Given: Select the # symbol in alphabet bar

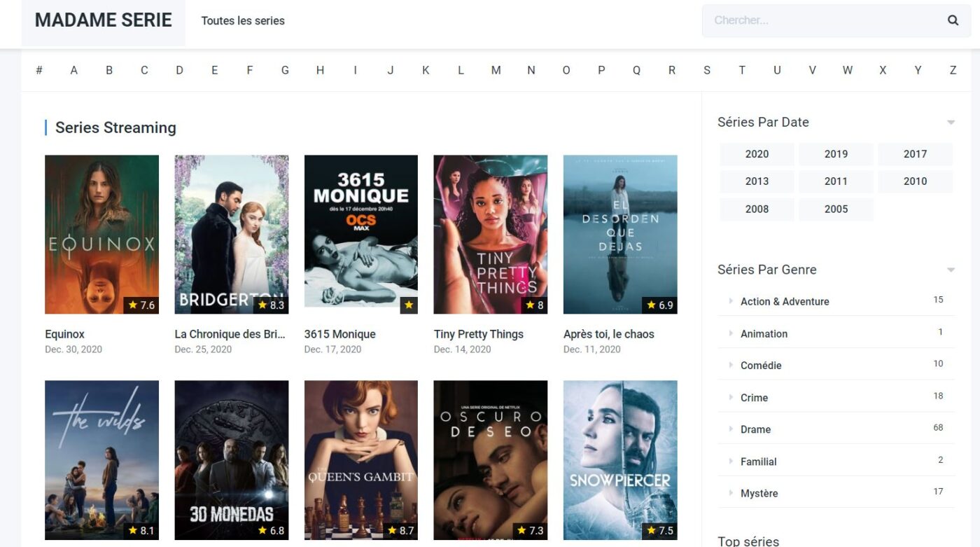Looking at the screenshot, I should click(x=39, y=70).
